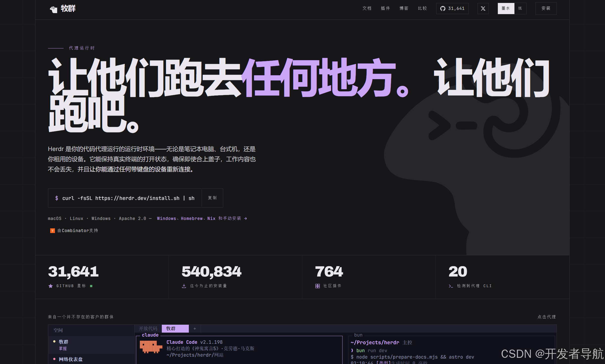Add a new tab with the + button
Image resolution: width=605 pixels, height=364 pixels.
click(x=195, y=328)
